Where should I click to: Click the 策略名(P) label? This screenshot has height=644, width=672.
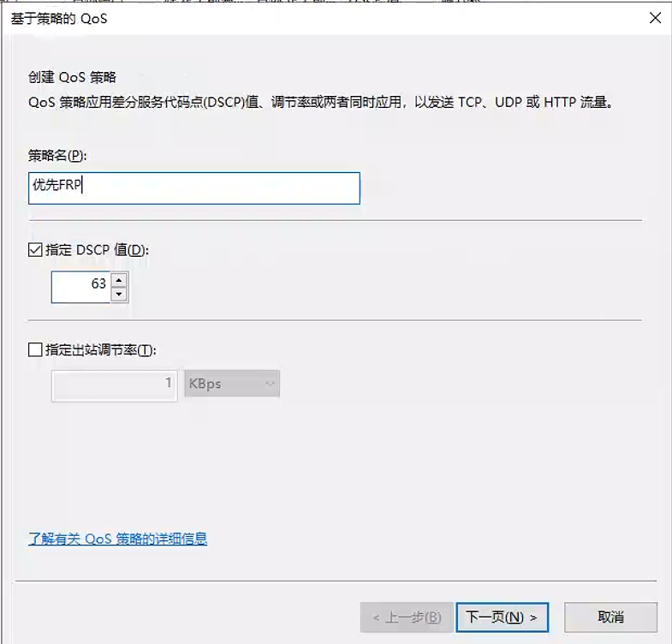[x=57, y=155]
